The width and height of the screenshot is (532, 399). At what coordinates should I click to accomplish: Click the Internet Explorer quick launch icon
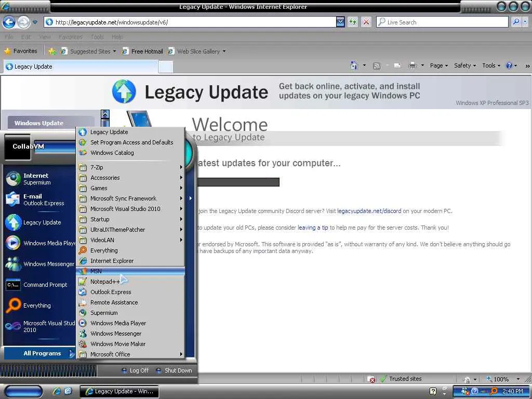tap(57, 391)
